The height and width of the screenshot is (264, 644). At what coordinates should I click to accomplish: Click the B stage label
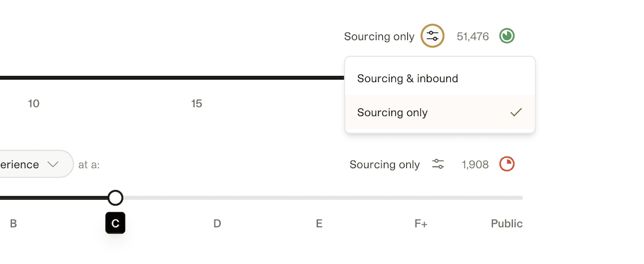[x=13, y=223]
